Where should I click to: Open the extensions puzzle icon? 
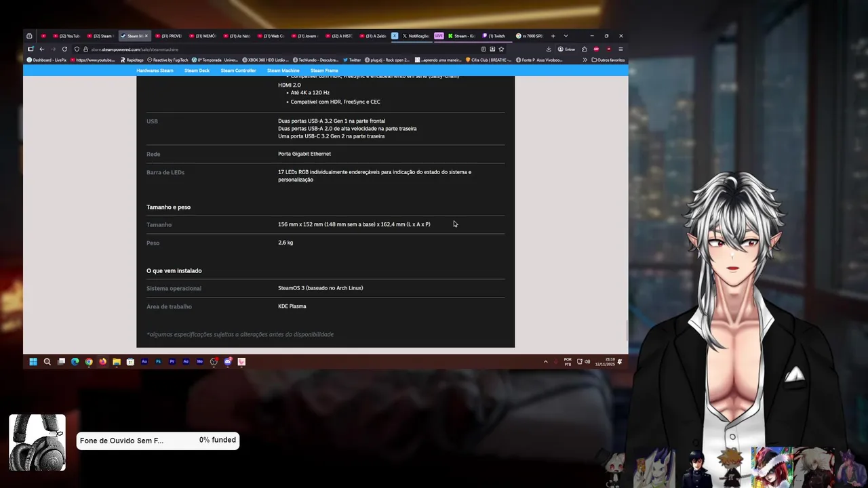(585, 49)
